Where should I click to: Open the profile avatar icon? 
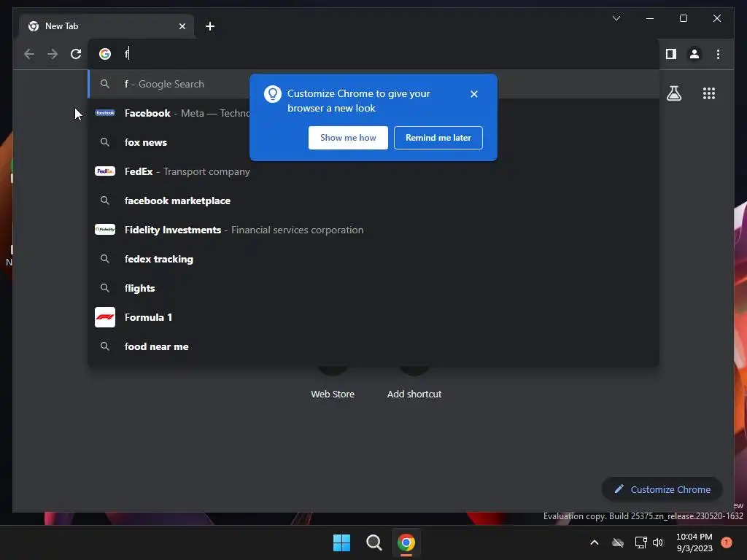[x=694, y=54]
